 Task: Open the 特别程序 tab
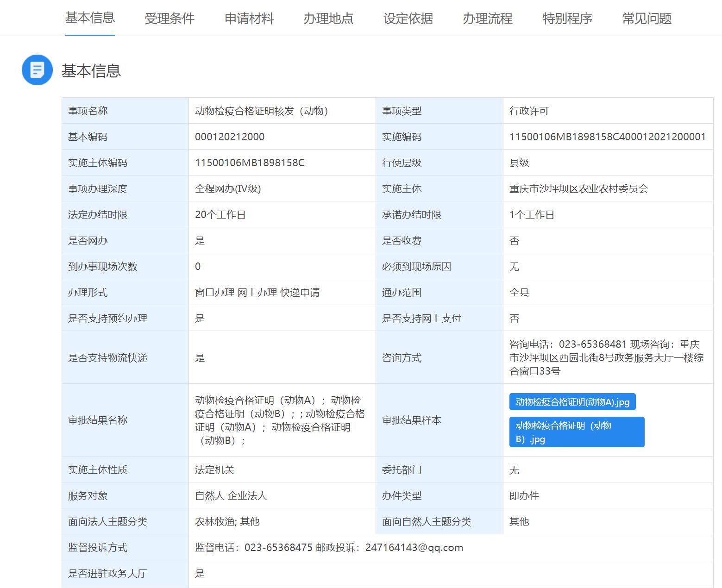point(566,18)
